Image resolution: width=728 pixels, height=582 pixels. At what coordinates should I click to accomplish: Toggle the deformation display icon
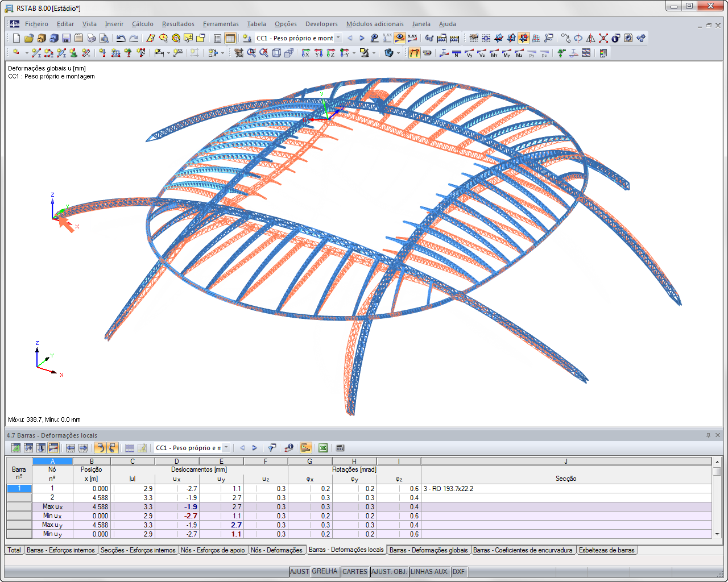pos(415,53)
